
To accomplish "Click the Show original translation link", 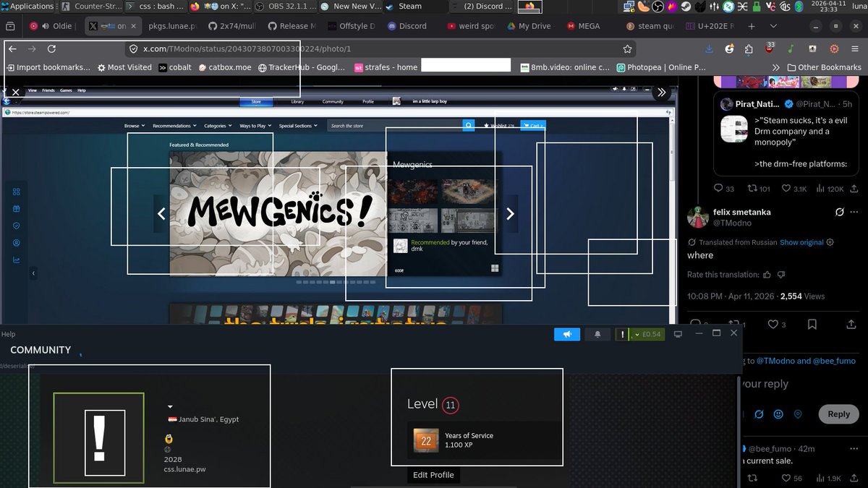I will (x=801, y=242).
